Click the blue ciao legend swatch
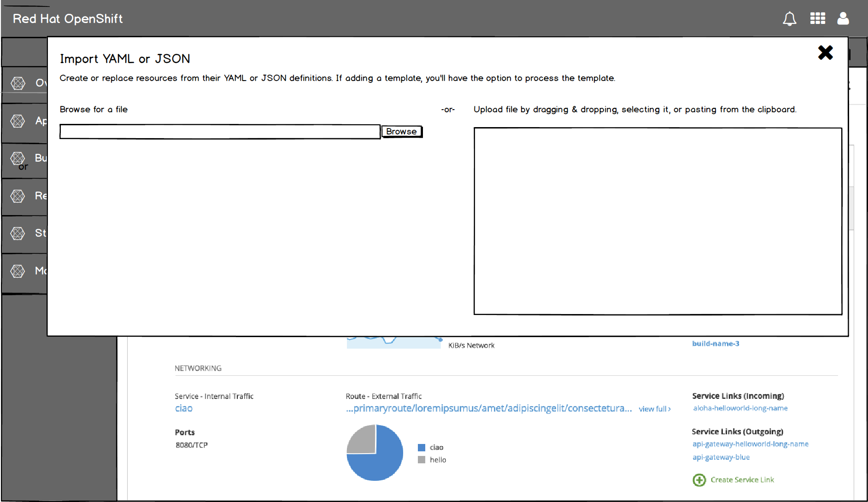 [422, 448]
